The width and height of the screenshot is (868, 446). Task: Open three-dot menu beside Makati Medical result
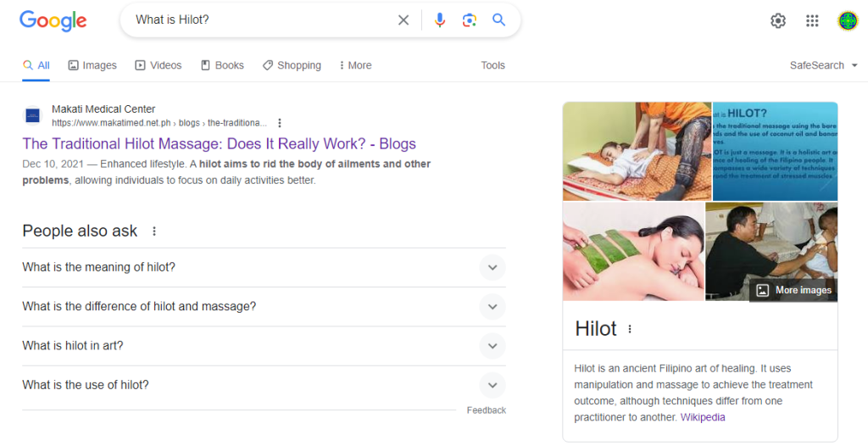280,123
